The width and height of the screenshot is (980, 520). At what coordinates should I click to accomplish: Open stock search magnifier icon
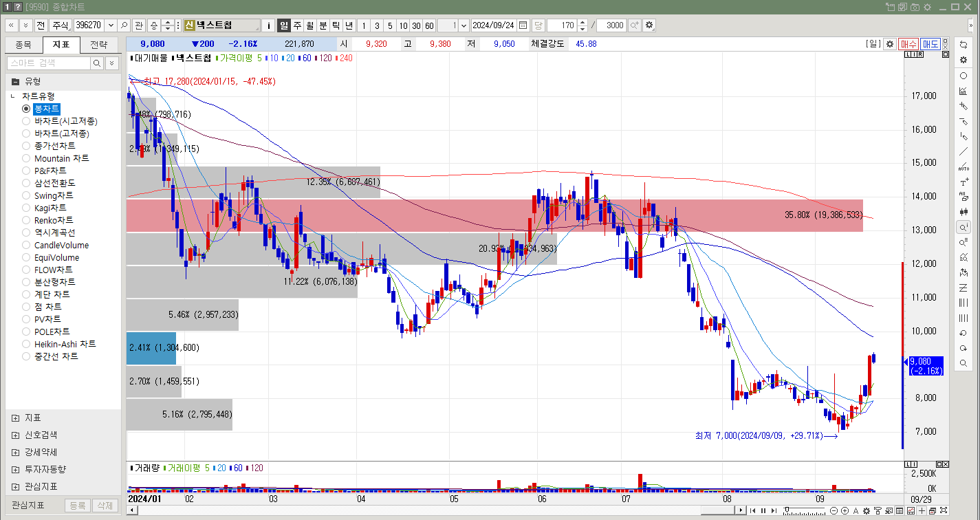[x=124, y=25]
